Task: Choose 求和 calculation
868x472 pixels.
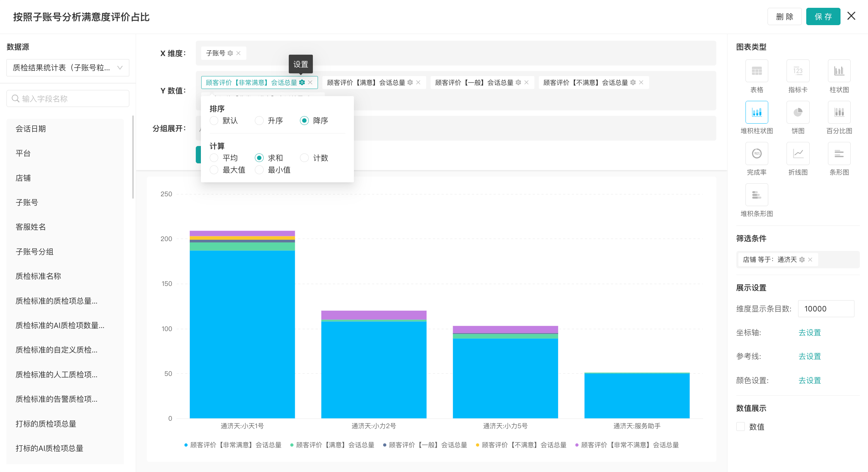Action: (x=259, y=158)
